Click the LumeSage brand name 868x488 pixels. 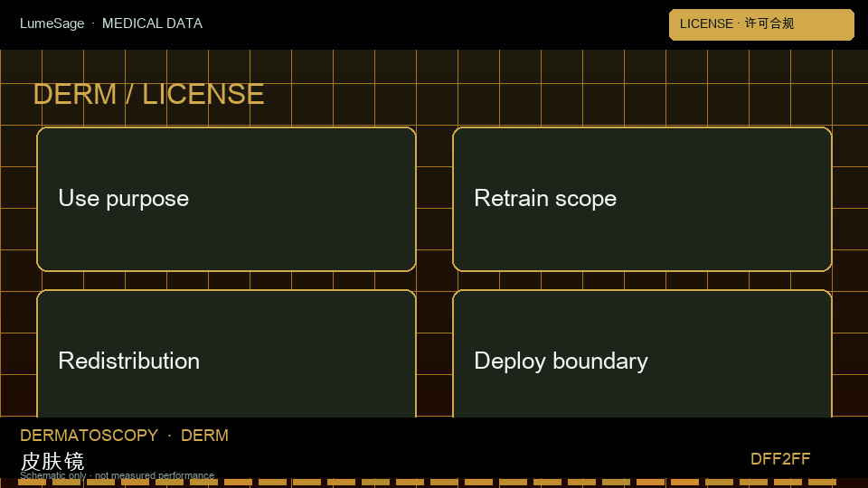52,23
